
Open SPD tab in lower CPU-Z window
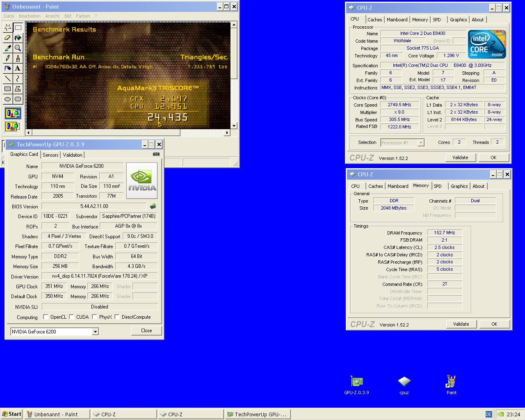[438, 186]
